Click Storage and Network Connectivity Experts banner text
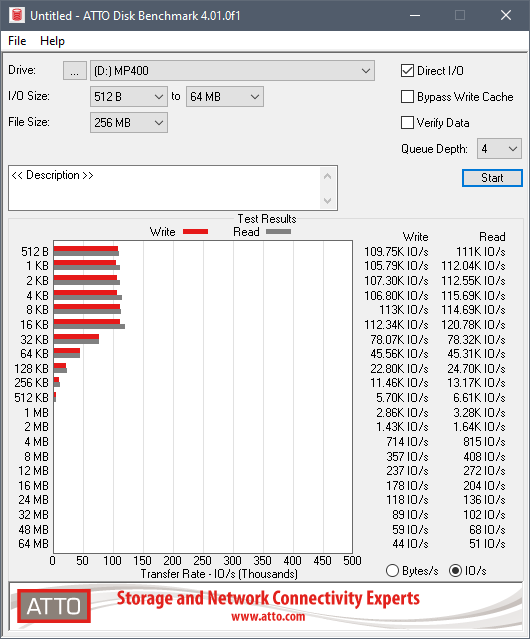The width and height of the screenshot is (530, 639). pos(268,598)
